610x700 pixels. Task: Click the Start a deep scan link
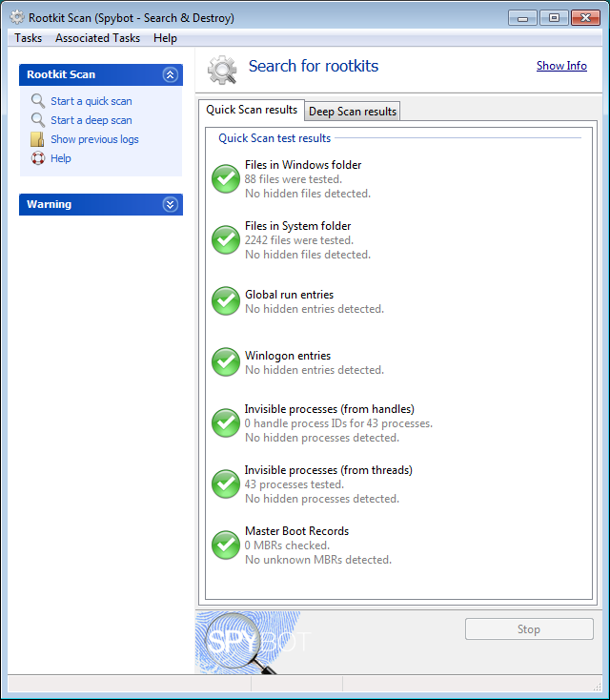point(91,120)
